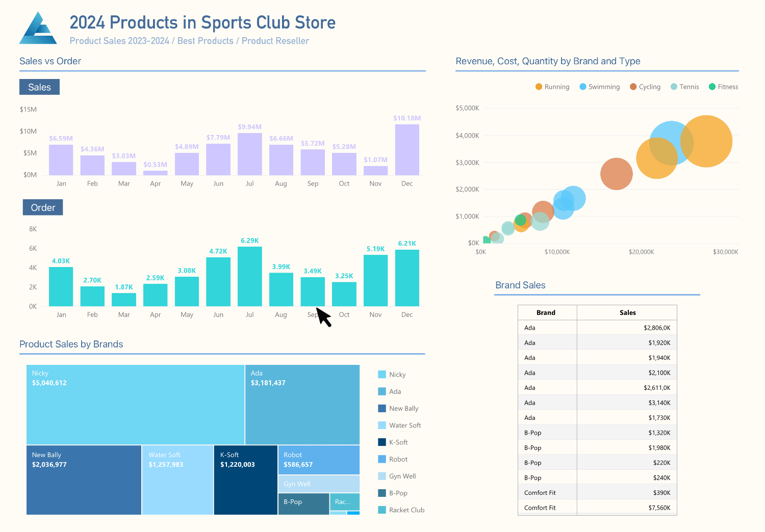Open the Product Reseller breadcrumb link
Screen dimensions: 765x532
tap(275, 41)
